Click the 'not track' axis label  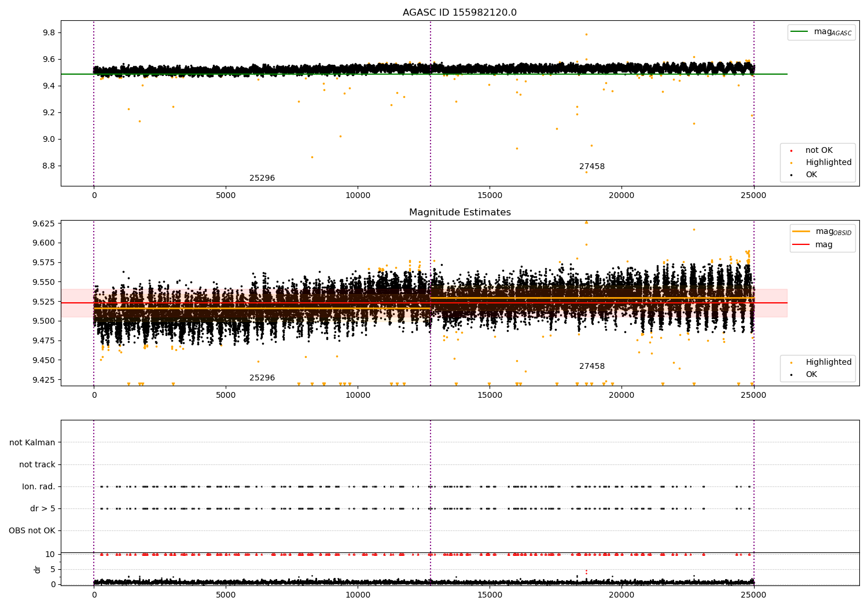(37, 465)
